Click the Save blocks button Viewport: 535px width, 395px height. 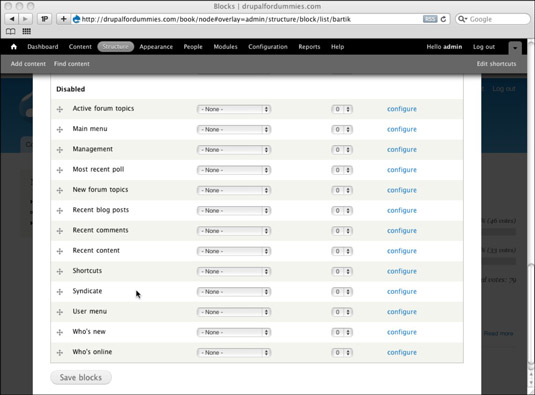(81, 377)
